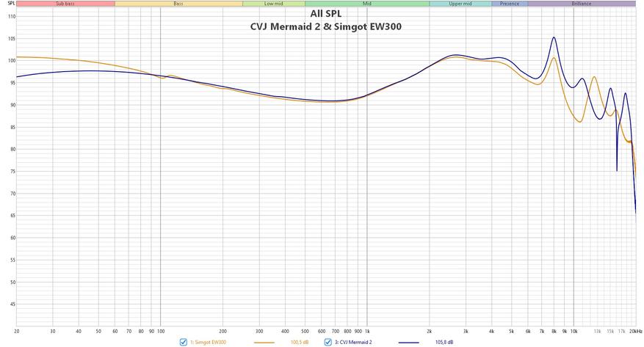The image size is (644, 347).
Task: Click the orange Simgot EW300 line swatch
Action: pyautogui.click(x=264, y=343)
